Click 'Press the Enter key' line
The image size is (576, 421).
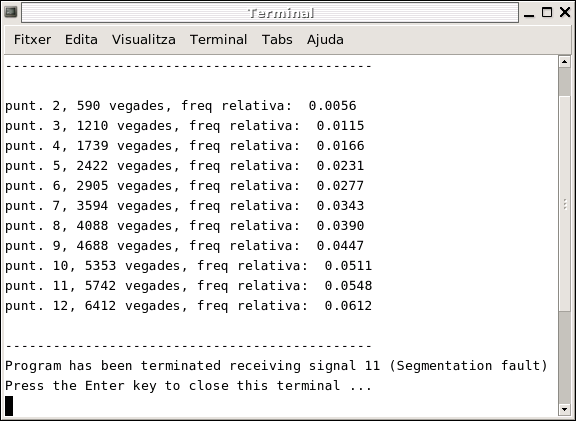coord(188,386)
